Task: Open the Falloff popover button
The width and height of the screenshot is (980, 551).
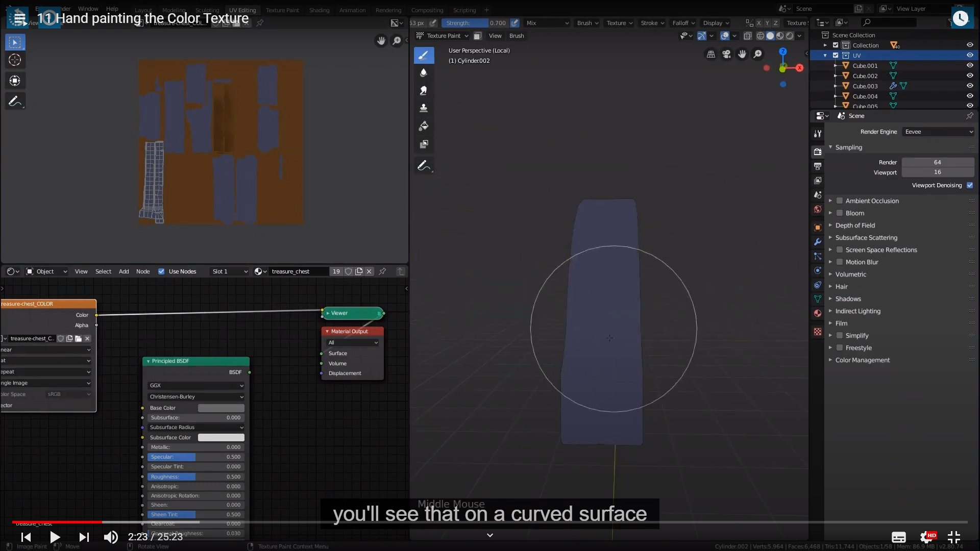Action: point(683,23)
